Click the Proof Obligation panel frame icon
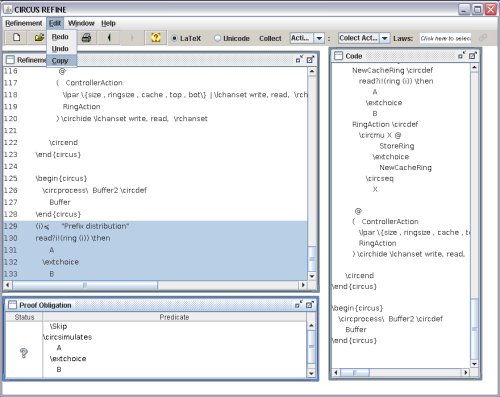This screenshot has height=397, width=500. pos(12,305)
